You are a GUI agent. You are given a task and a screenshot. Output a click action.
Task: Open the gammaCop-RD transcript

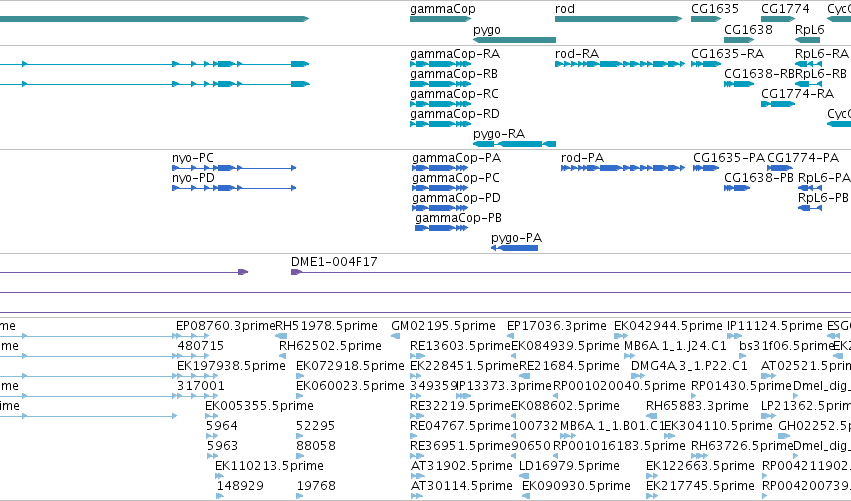point(455,114)
